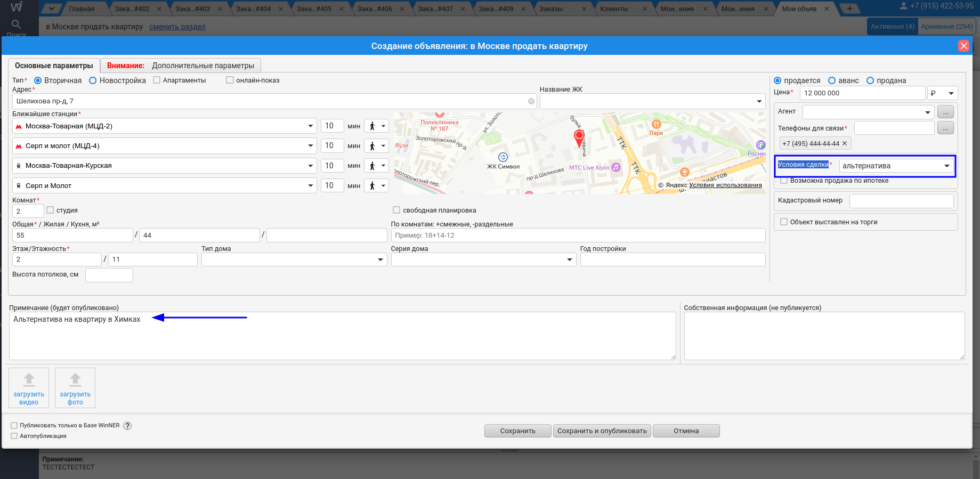
Task: Expand Серп и молот (МЦД-4) station dropdown
Action: coord(311,146)
